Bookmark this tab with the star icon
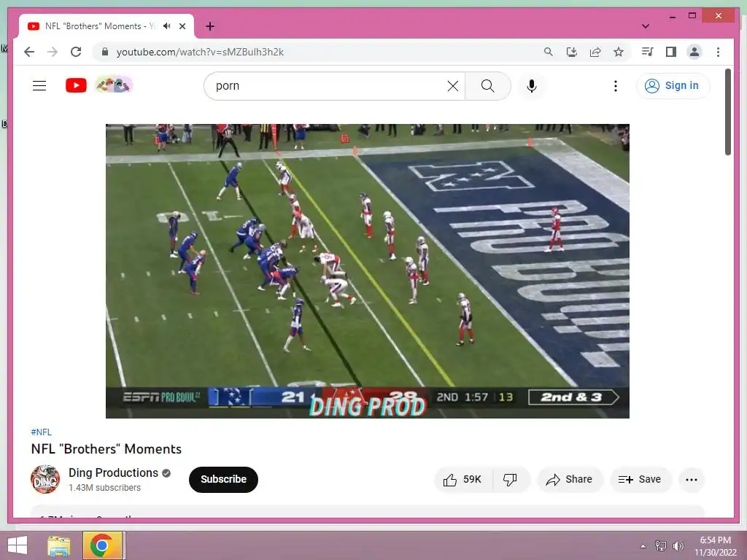 619,52
